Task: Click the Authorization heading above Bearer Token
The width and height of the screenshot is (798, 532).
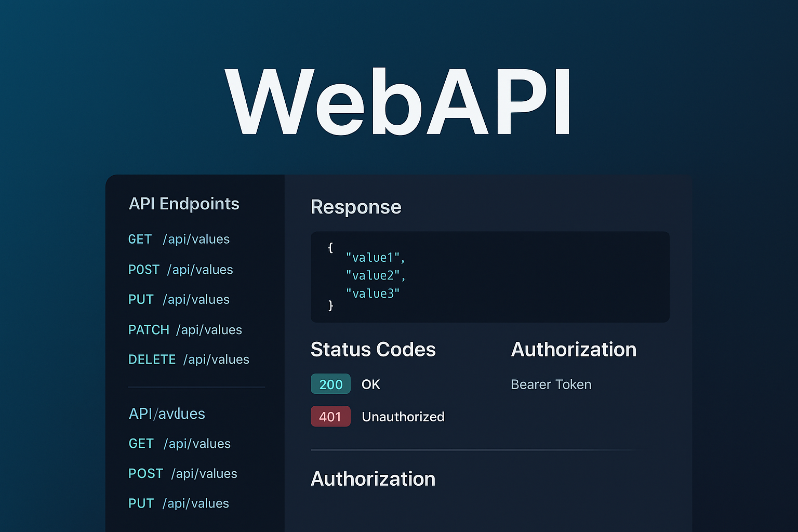Action: (x=574, y=350)
